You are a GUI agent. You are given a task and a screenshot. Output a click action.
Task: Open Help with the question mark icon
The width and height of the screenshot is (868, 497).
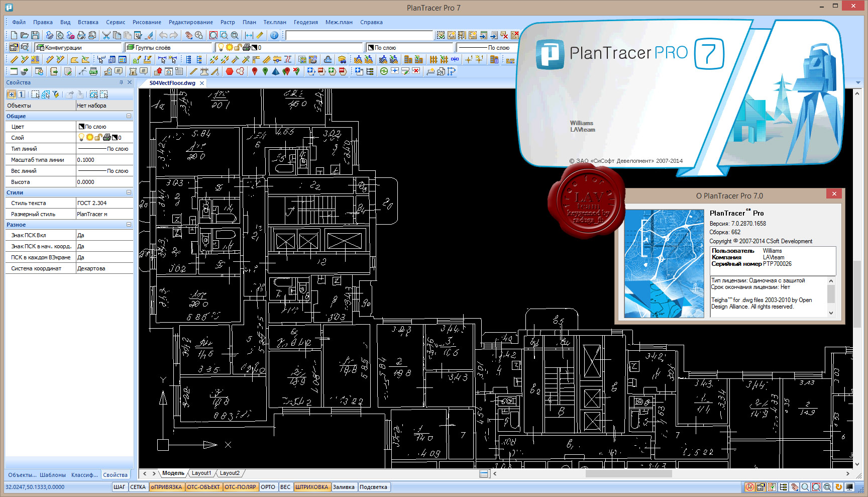coord(274,35)
